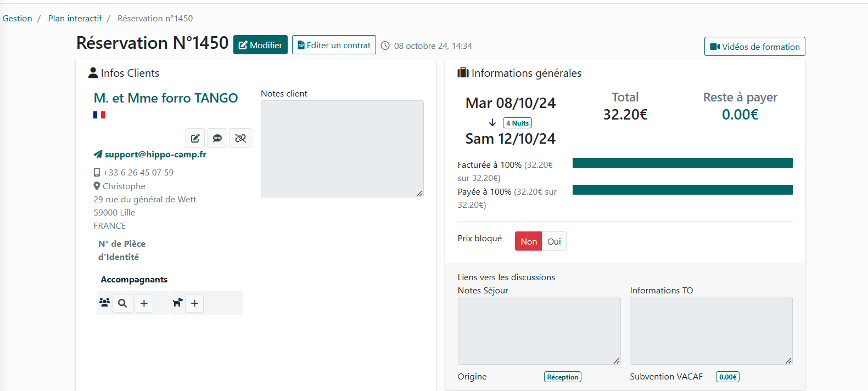Click Editer un contrat button

pyautogui.click(x=334, y=45)
